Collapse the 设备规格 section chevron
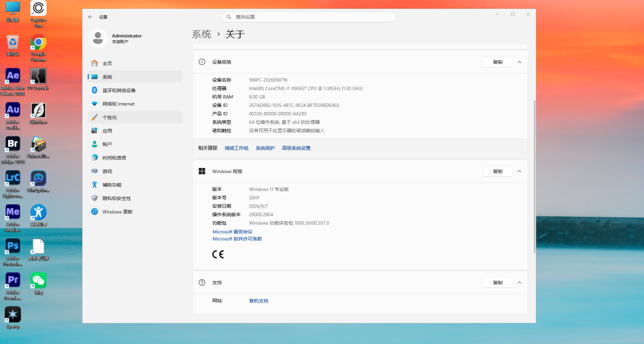Screen dimensions: 644x344 pyautogui.click(x=519, y=62)
